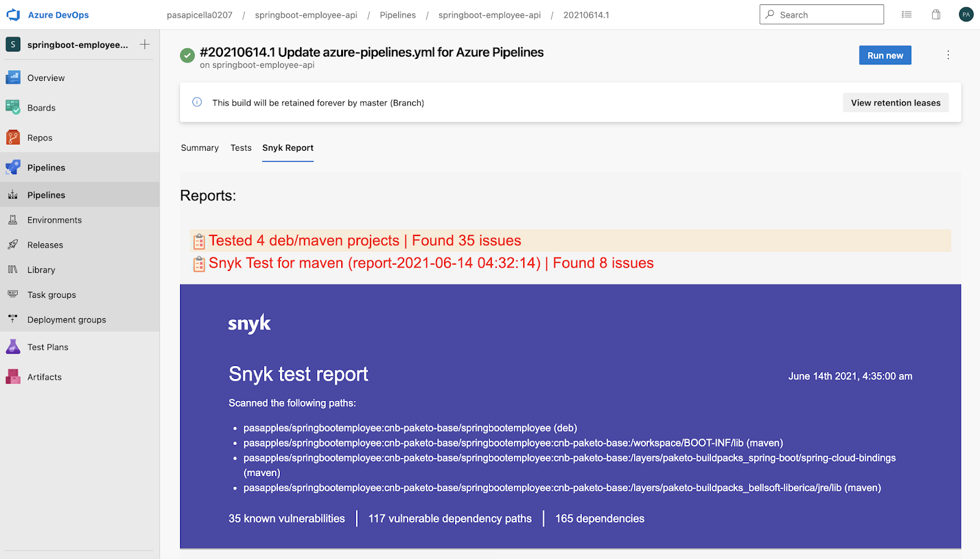This screenshot has height=559, width=980.
Task: Open Tested 4 deb/maven projects report
Action: [365, 240]
